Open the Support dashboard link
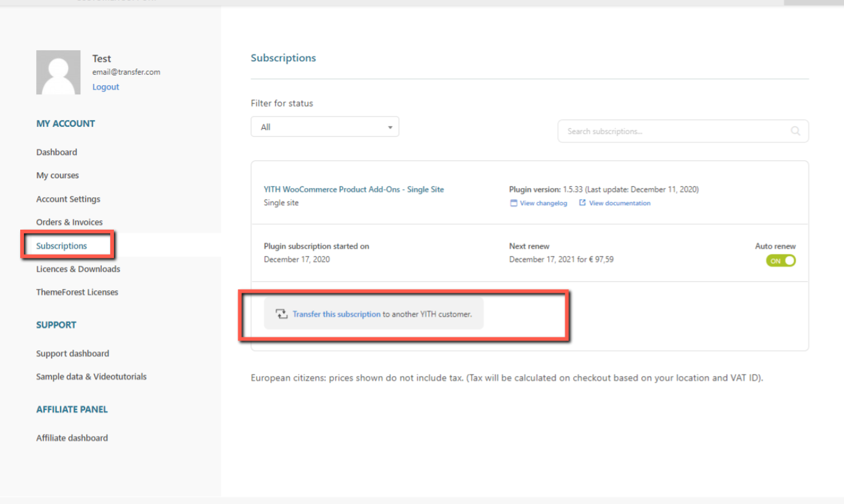Viewport: 844px width, 504px height. [72, 353]
